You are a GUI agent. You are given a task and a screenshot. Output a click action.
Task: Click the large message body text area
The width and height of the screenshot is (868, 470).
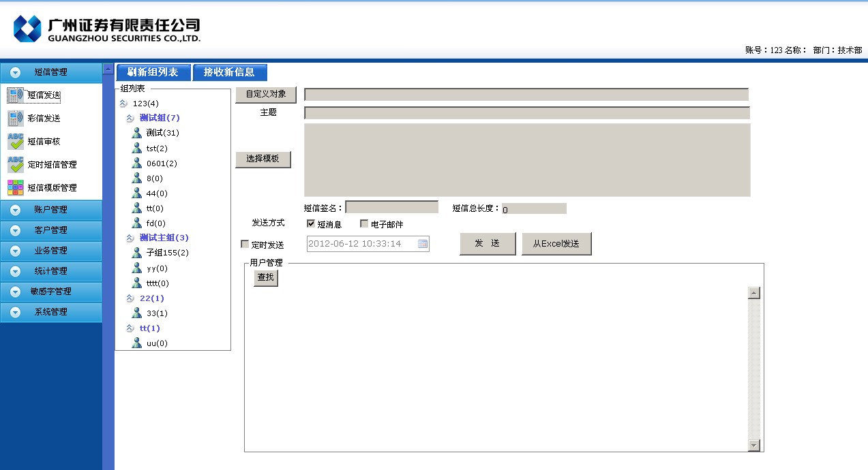pyautogui.click(x=527, y=160)
